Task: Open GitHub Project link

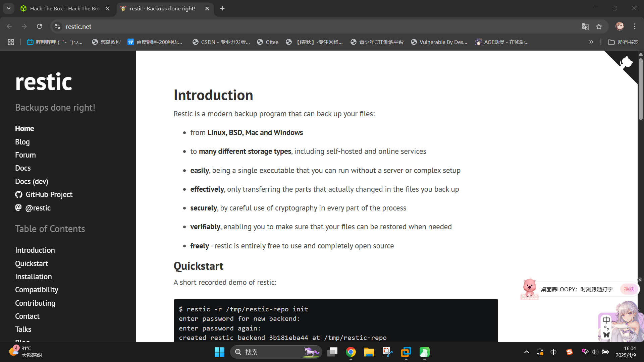Action: pyautogui.click(x=44, y=194)
